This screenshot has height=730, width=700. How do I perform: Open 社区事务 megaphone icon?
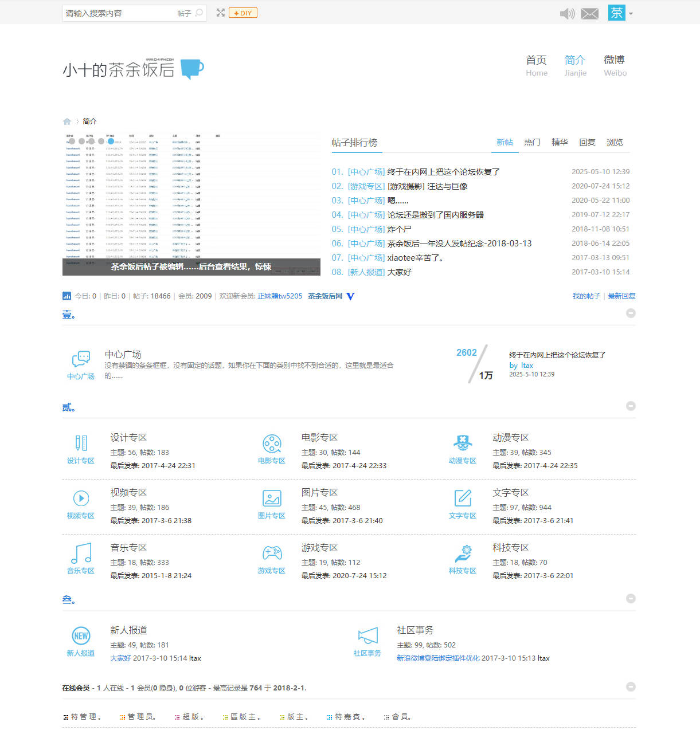click(367, 636)
